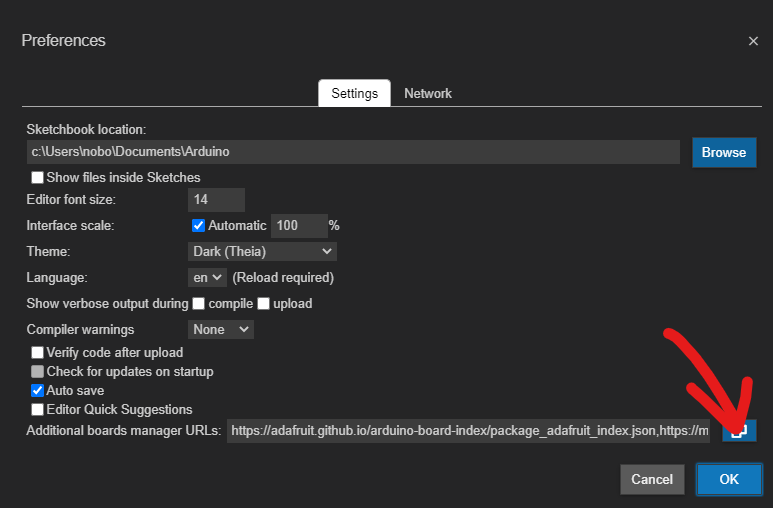
Task: Toggle Check for updates on startup
Action: coord(38,372)
